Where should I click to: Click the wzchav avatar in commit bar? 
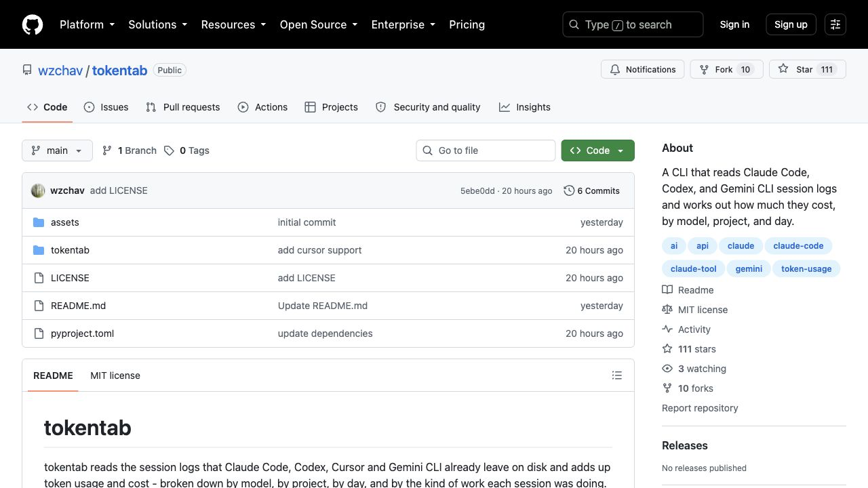pyautogui.click(x=38, y=190)
